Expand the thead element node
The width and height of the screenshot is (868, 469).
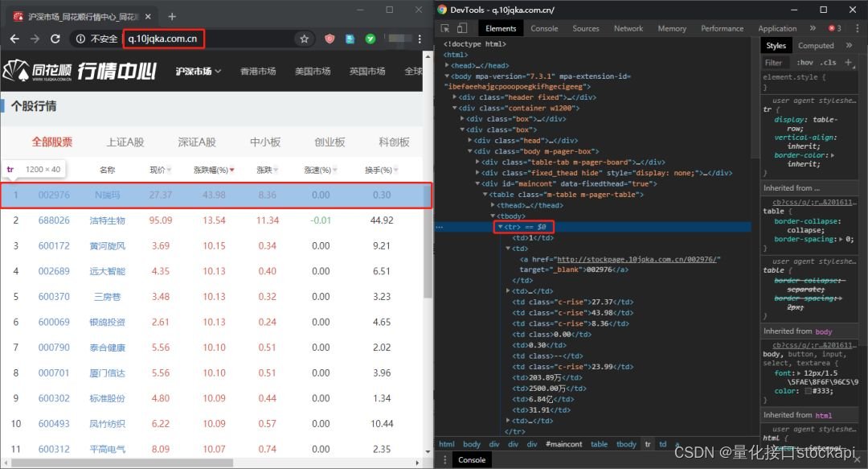[493, 205]
